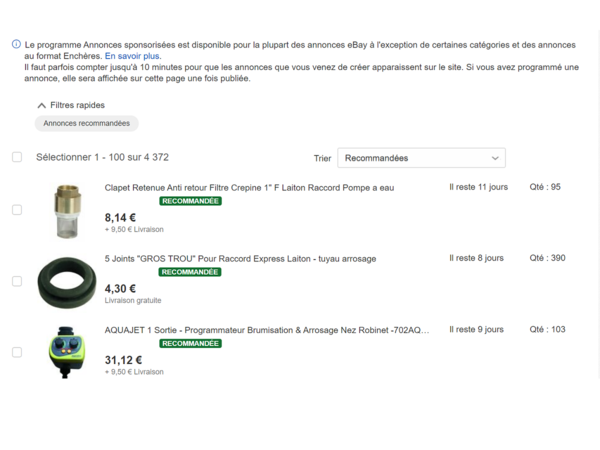Click the price 4,30 €

pyautogui.click(x=120, y=289)
